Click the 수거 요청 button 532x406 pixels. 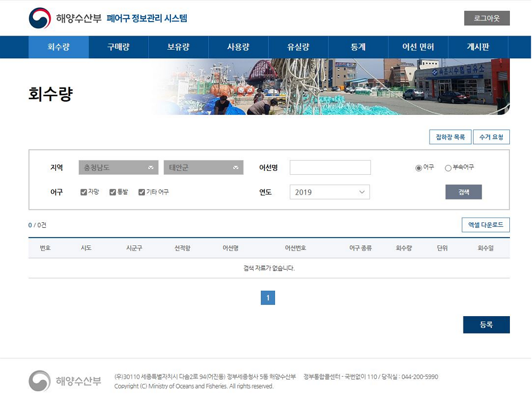(x=491, y=137)
